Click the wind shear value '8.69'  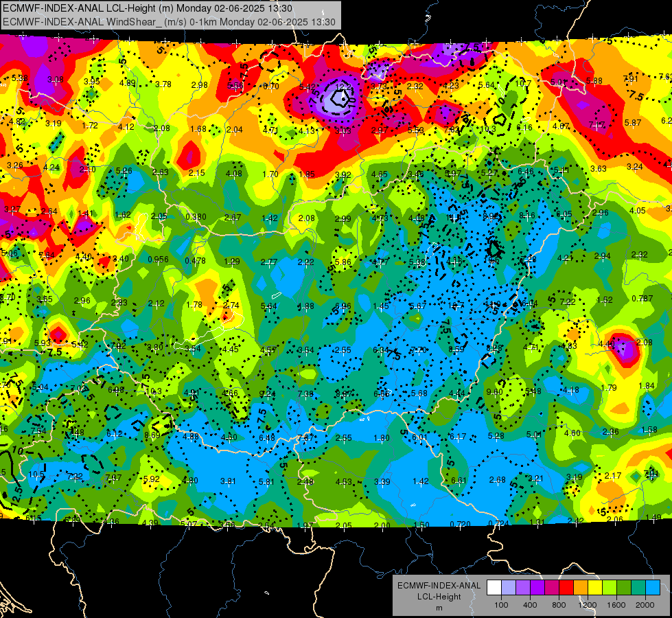coord(152,435)
